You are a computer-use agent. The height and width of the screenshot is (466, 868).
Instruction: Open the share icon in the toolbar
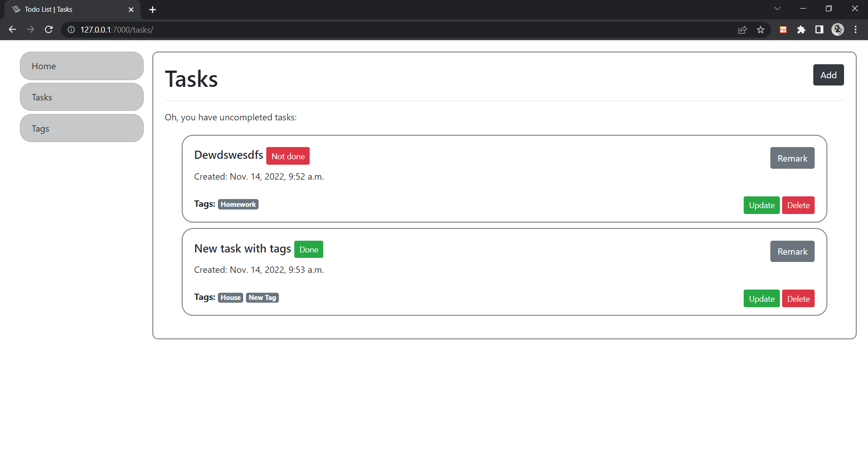tap(743, 29)
